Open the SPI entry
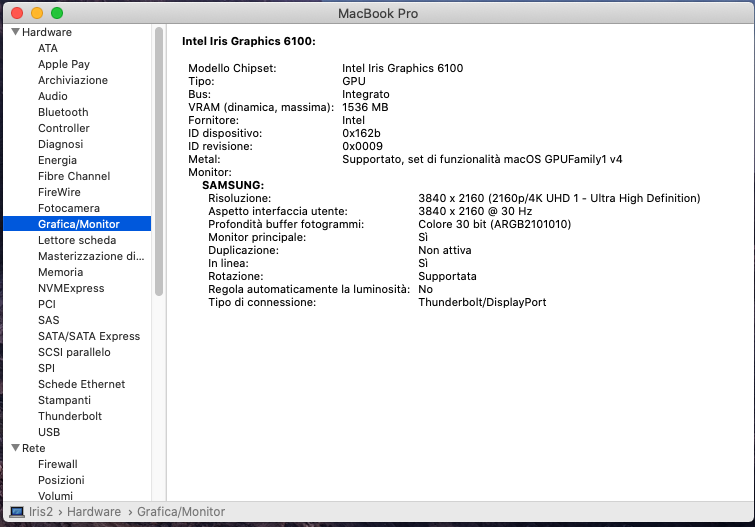 click(46, 368)
